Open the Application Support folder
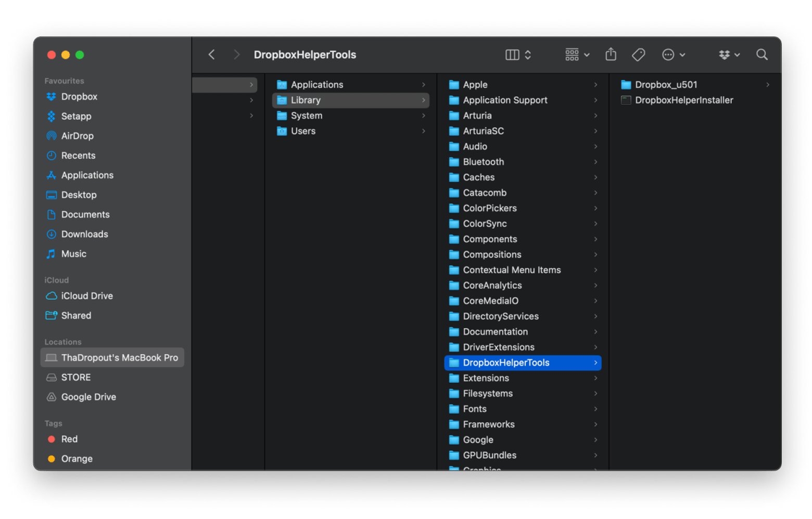This screenshot has height=519, width=812. [x=505, y=100]
